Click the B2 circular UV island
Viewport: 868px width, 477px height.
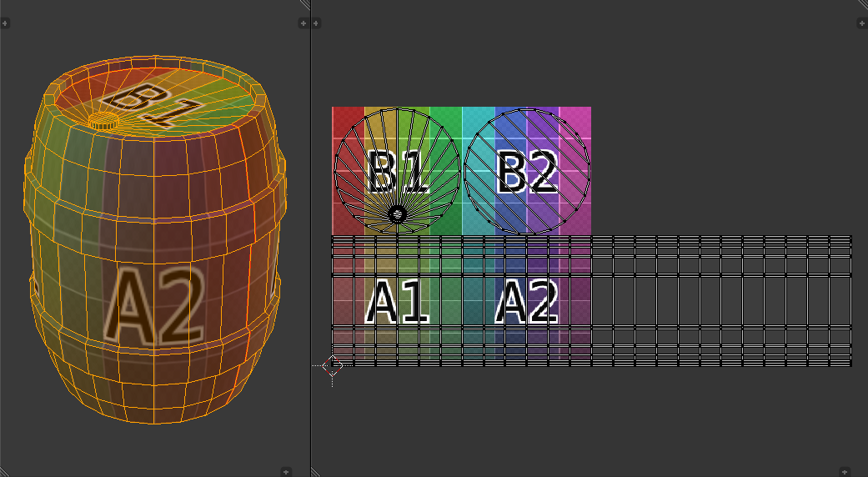coord(527,171)
